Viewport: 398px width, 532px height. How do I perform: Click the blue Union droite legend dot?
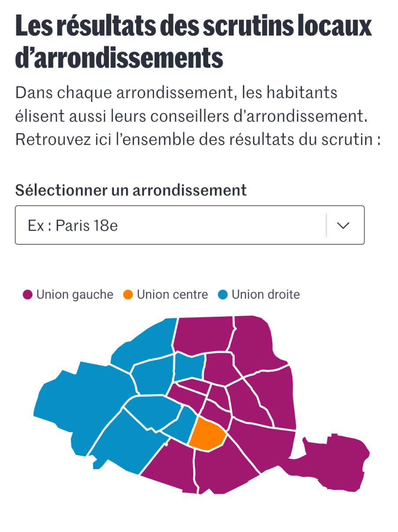(223, 295)
